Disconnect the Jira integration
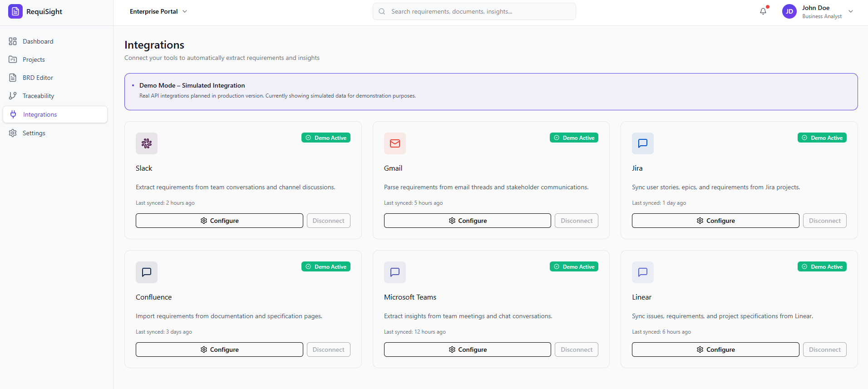Screen dimensions: 868x389 [825, 221]
